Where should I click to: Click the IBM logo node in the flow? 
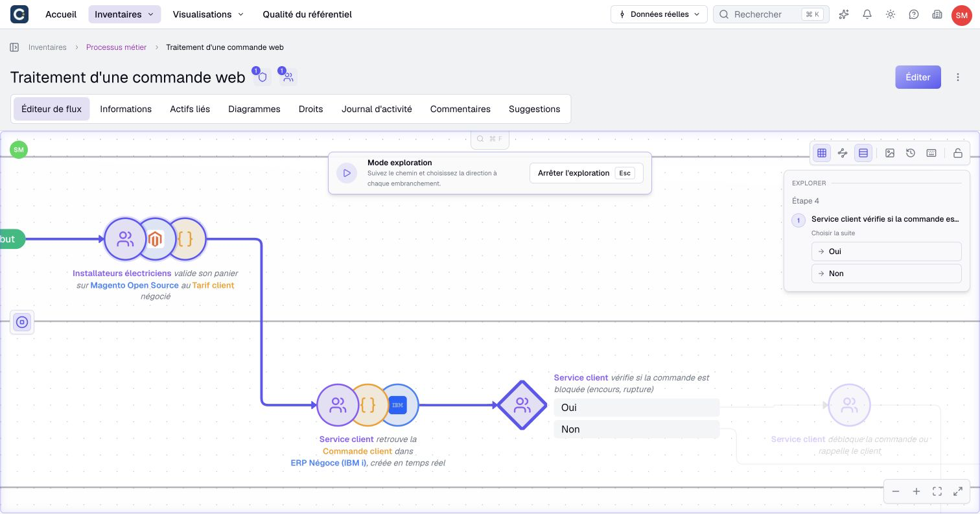[398, 406]
